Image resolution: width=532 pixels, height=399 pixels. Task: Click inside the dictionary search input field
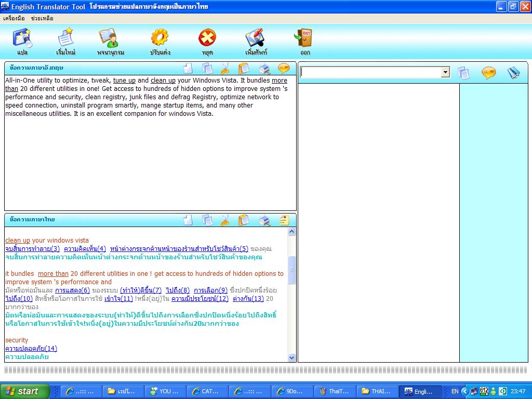(x=371, y=72)
